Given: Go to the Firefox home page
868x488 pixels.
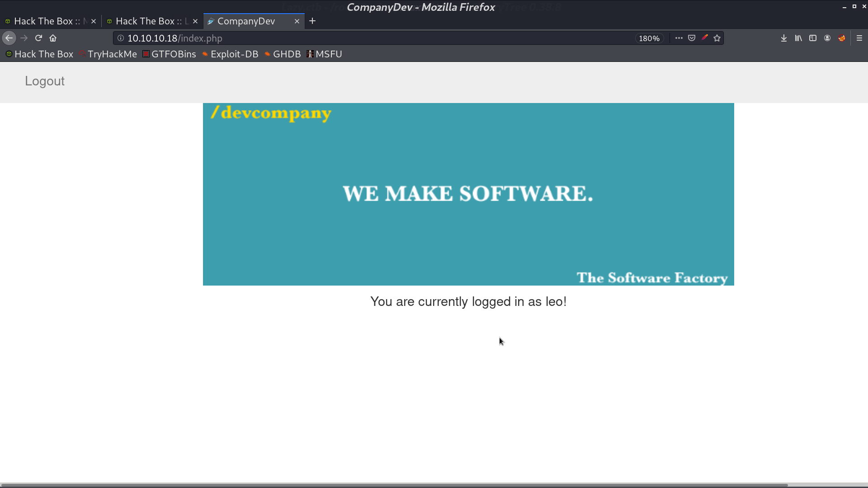Looking at the screenshot, I should click(53, 38).
